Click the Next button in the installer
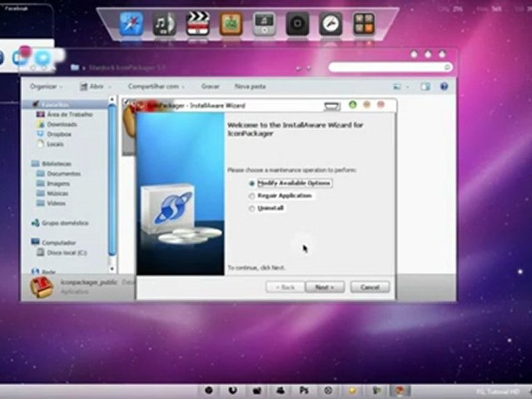This screenshot has width=532, height=399. pyautogui.click(x=325, y=287)
